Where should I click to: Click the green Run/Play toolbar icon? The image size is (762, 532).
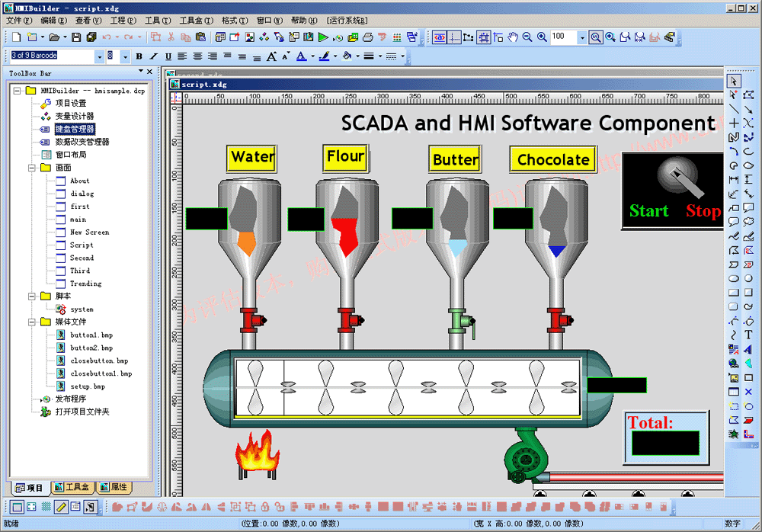(x=323, y=37)
